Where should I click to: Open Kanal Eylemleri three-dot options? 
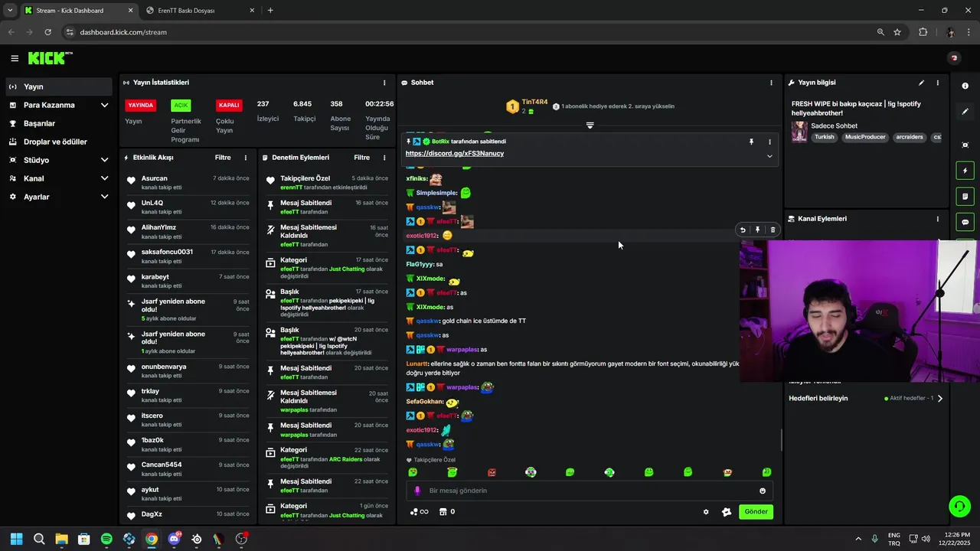click(x=938, y=219)
